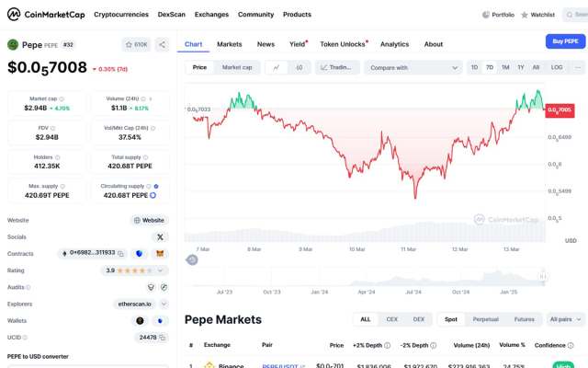The height and width of the screenshot is (368, 588).
Task: Filter Pepe markets to CEX
Action: pyautogui.click(x=392, y=319)
